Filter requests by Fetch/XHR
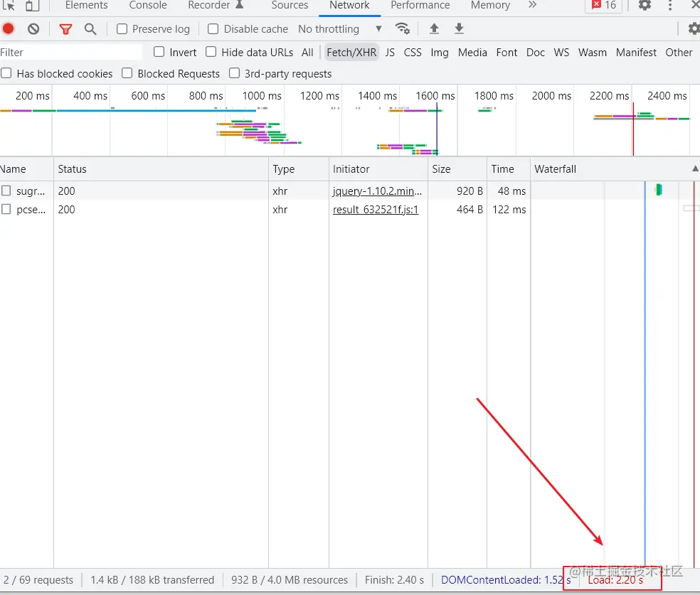This screenshot has height=595, width=700. 351,53
